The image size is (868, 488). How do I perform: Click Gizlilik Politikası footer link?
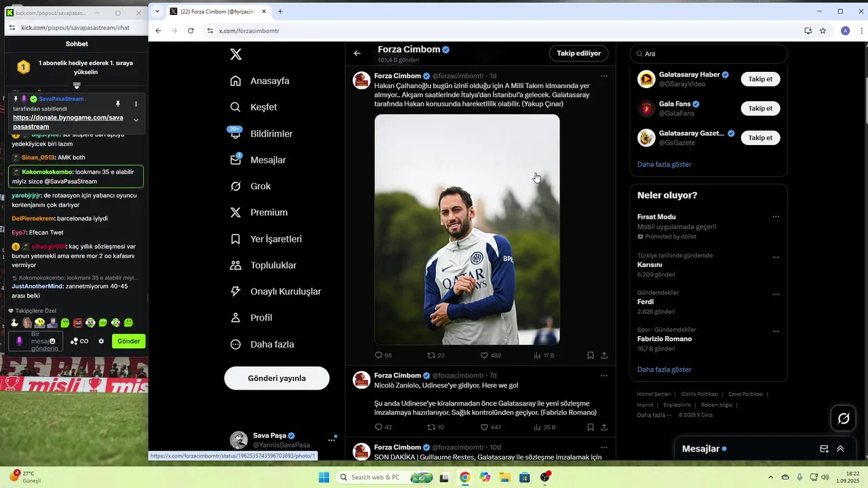pyautogui.click(x=699, y=394)
